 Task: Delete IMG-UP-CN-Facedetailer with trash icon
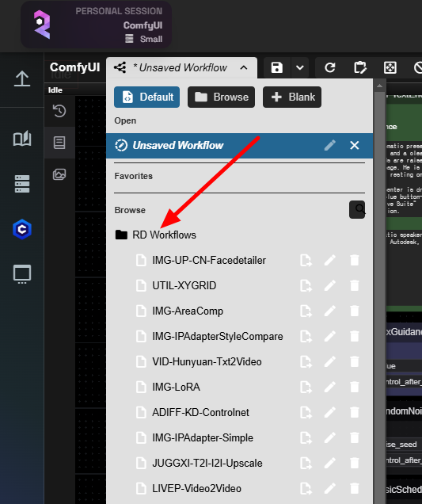tap(355, 260)
